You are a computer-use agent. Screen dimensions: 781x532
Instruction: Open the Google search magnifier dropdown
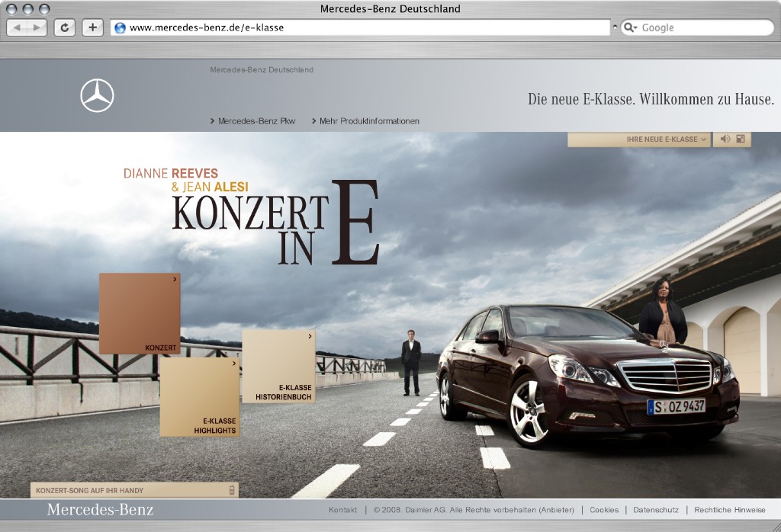631,28
